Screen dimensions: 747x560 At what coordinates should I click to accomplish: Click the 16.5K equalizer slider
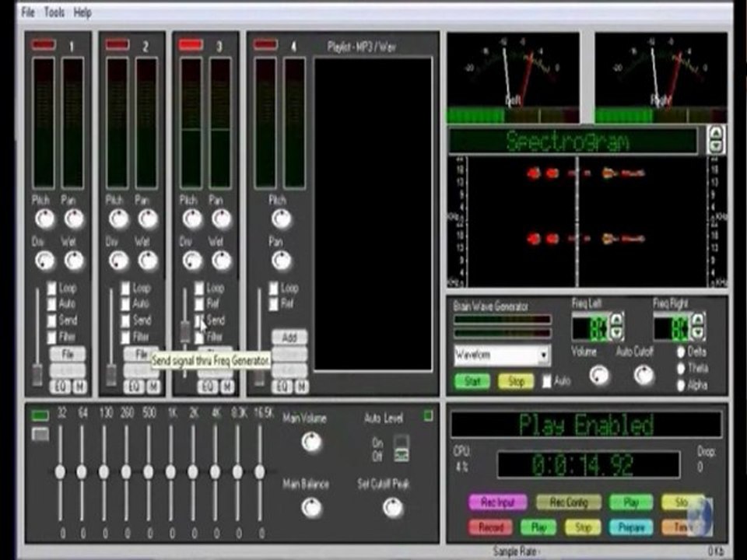pos(260,472)
